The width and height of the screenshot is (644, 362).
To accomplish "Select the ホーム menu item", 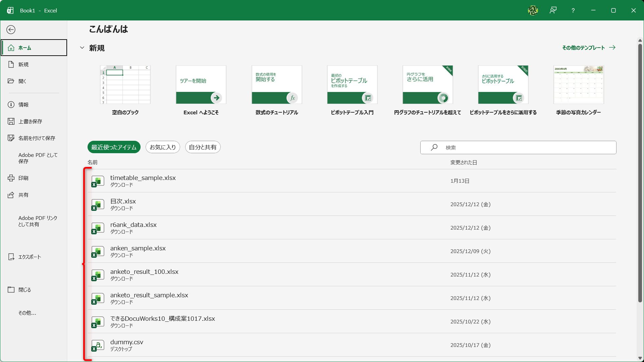I will click(x=24, y=48).
